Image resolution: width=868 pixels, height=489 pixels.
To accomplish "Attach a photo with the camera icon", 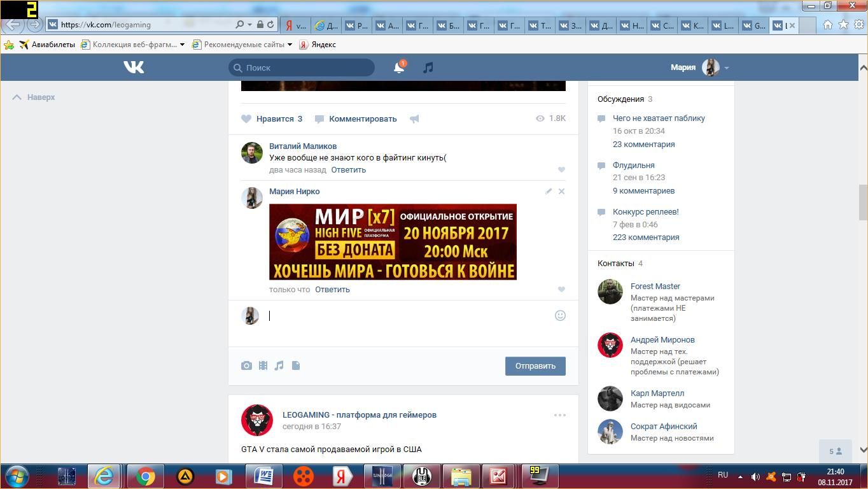I will (246, 365).
